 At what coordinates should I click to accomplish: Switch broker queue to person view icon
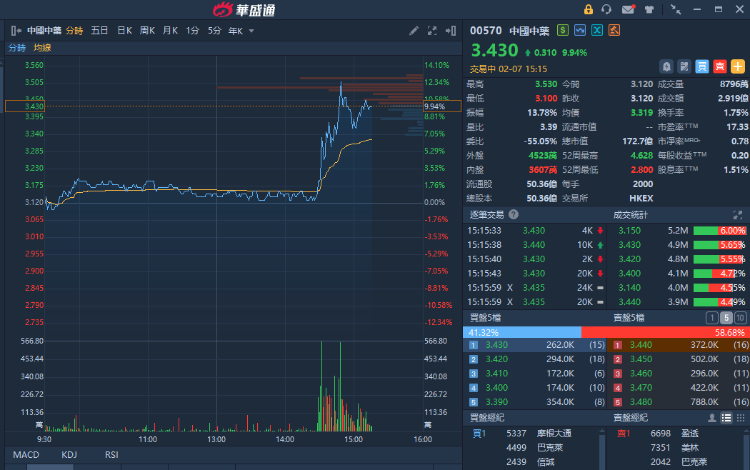pyautogui.click(x=712, y=418)
